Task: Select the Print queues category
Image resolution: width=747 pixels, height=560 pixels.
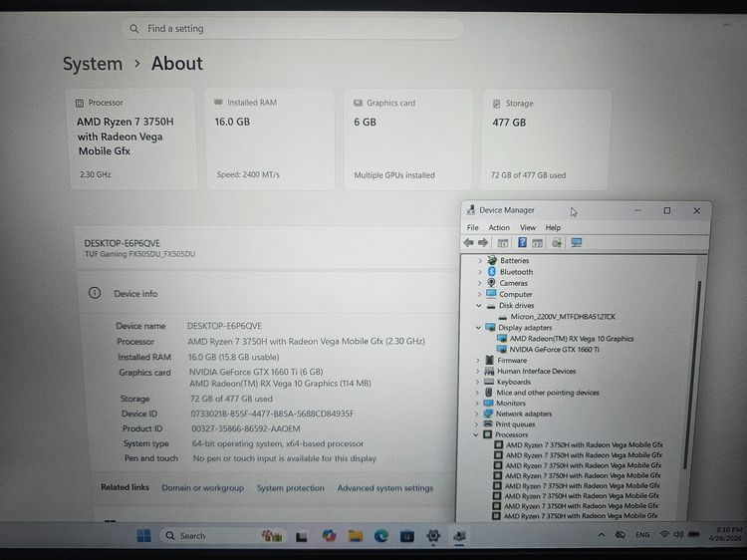Action: [x=515, y=423]
